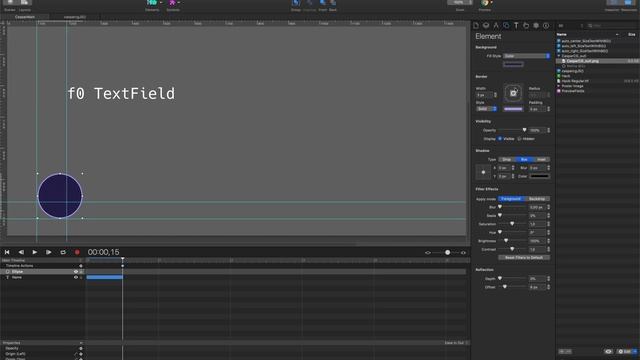The width and height of the screenshot is (640, 360).
Task: Open the Scene inspector tab
Action: (x=486, y=26)
